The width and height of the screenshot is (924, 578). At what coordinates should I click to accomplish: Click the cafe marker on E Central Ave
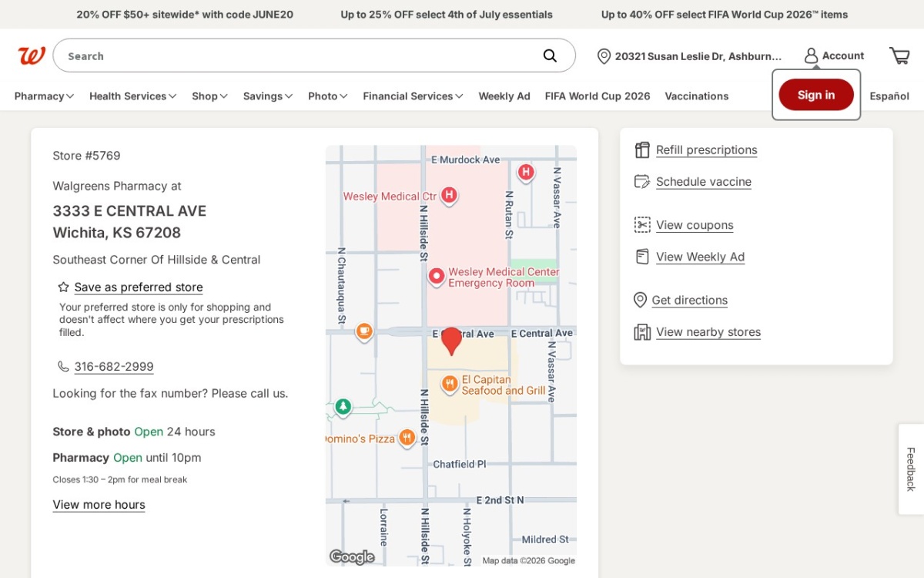coord(364,331)
